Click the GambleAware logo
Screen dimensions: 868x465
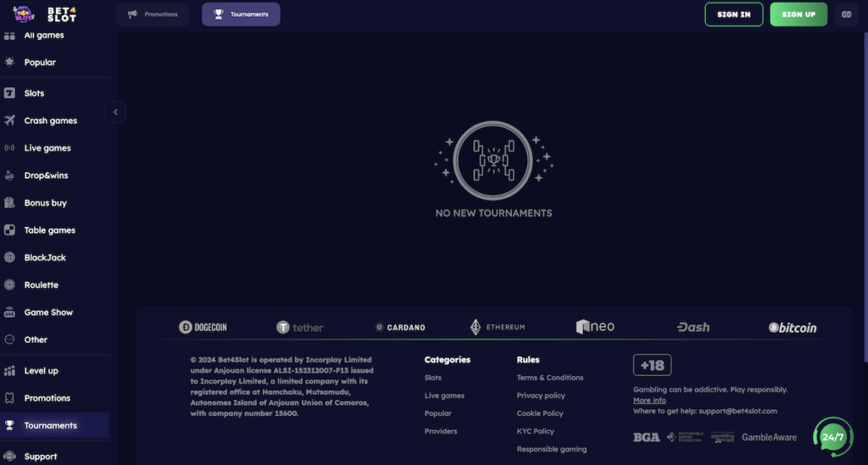click(769, 437)
